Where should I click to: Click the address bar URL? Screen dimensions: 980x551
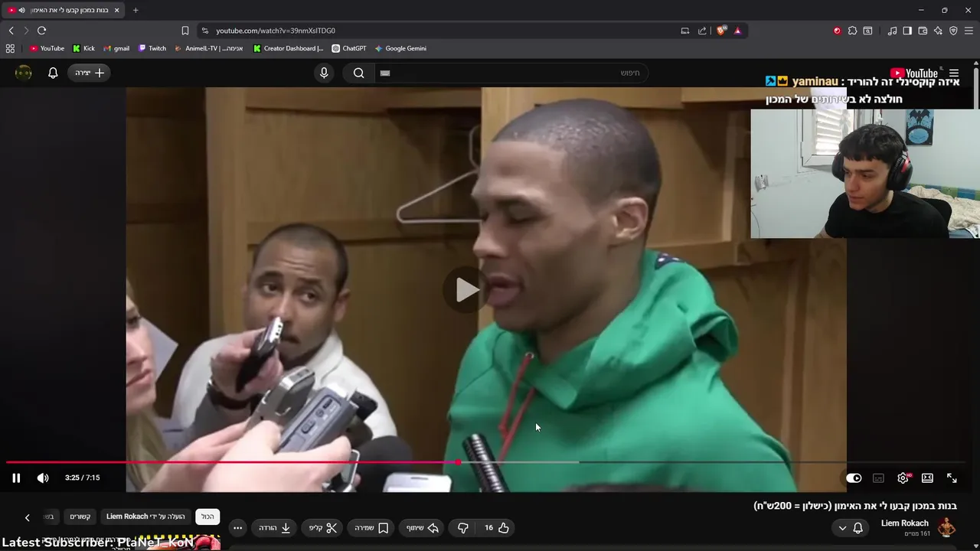[x=276, y=31]
